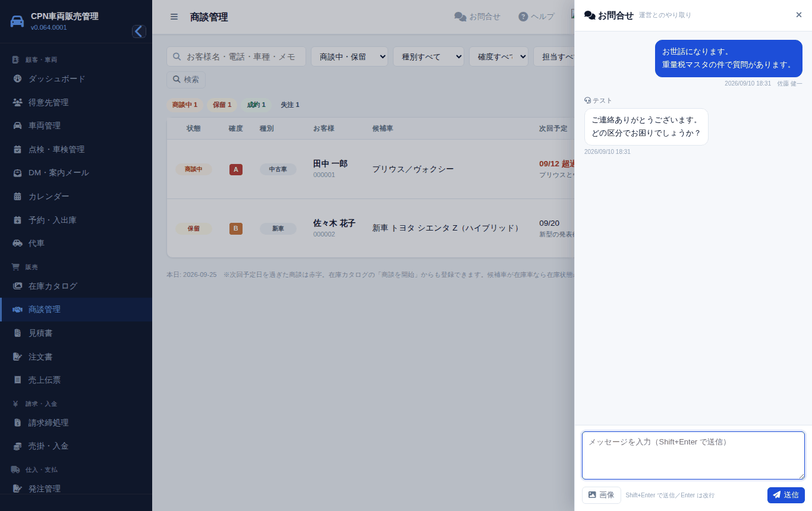Open 得意先管理 in the sidebar
Image resolution: width=812 pixels, height=511 pixels.
[x=76, y=102]
